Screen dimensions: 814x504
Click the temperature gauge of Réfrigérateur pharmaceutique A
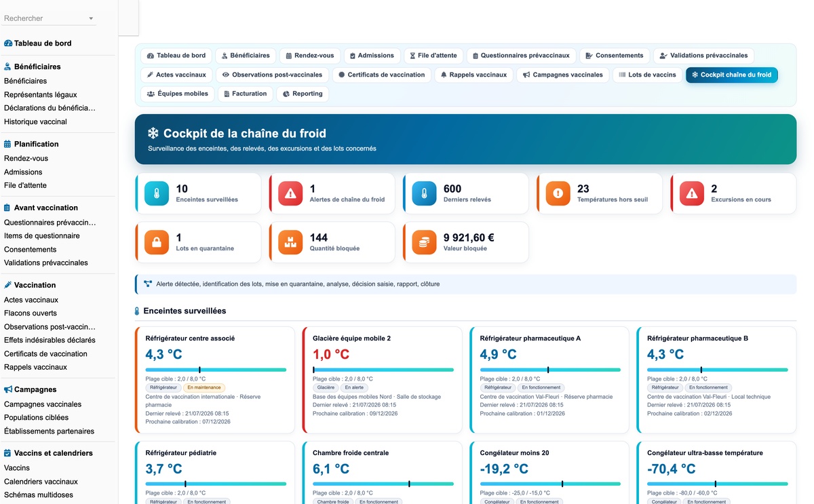[550, 370]
